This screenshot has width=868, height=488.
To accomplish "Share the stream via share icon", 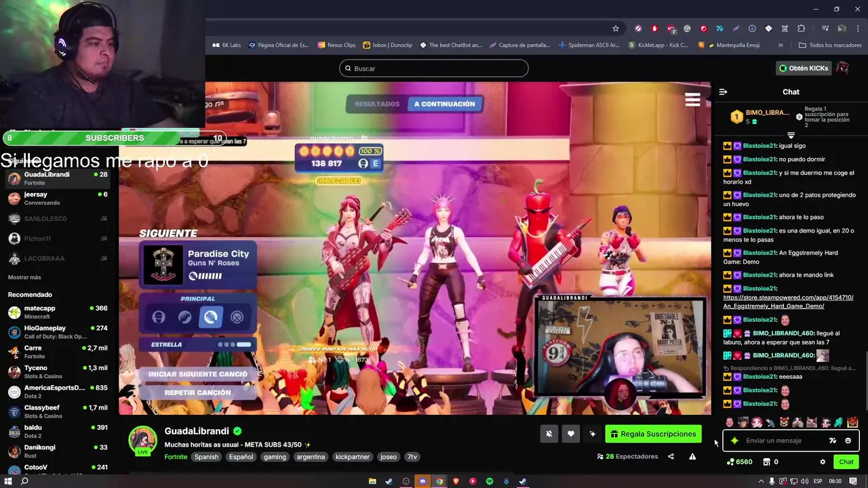I will pyautogui.click(x=671, y=457).
